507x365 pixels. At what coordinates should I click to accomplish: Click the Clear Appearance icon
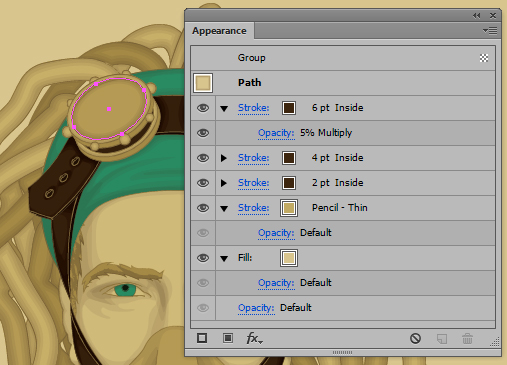[x=415, y=339]
